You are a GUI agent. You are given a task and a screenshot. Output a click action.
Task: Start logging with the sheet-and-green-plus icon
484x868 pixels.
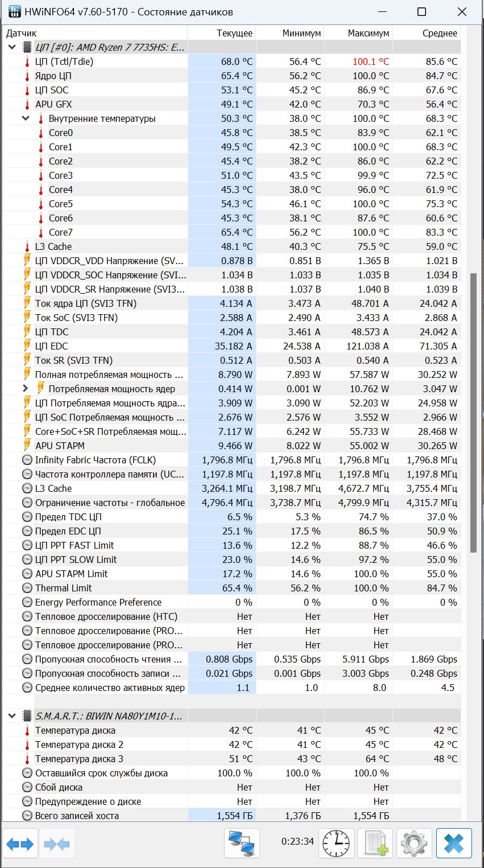(375, 843)
